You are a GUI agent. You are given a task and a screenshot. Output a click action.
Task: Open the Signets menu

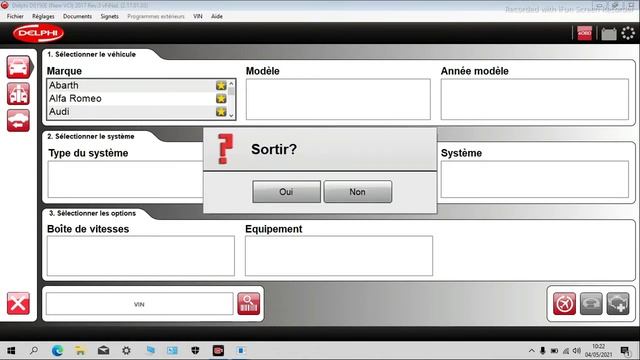pyautogui.click(x=109, y=16)
